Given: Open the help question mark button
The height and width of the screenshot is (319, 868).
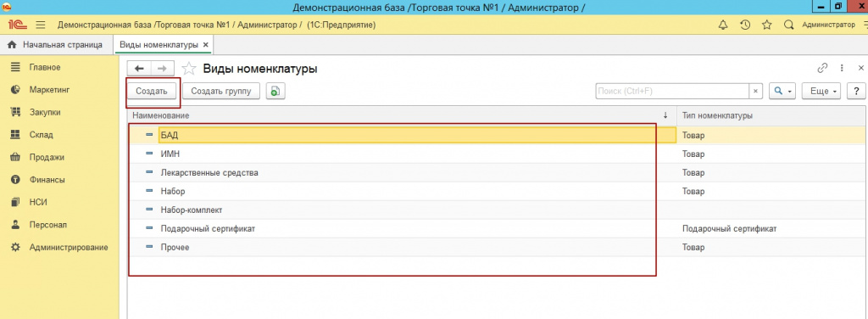Looking at the screenshot, I should (856, 92).
